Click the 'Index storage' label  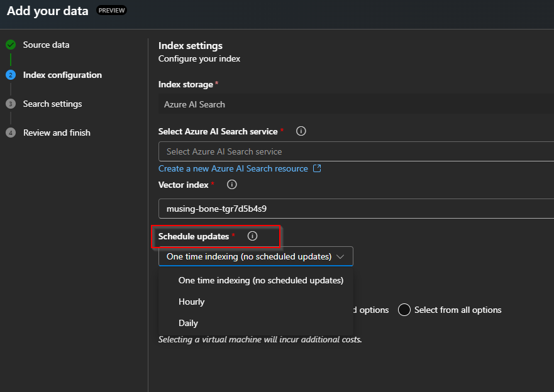(x=186, y=84)
